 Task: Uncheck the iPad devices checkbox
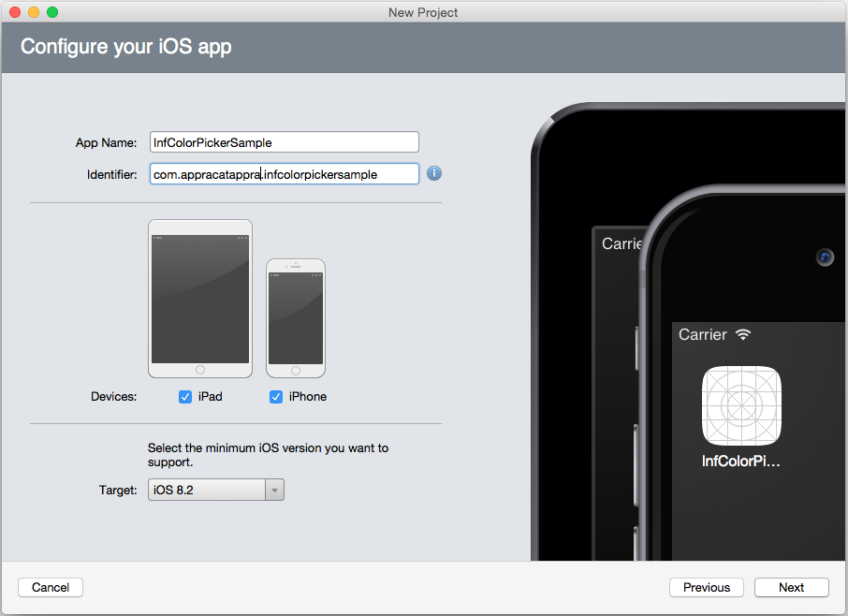pos(185,396)
